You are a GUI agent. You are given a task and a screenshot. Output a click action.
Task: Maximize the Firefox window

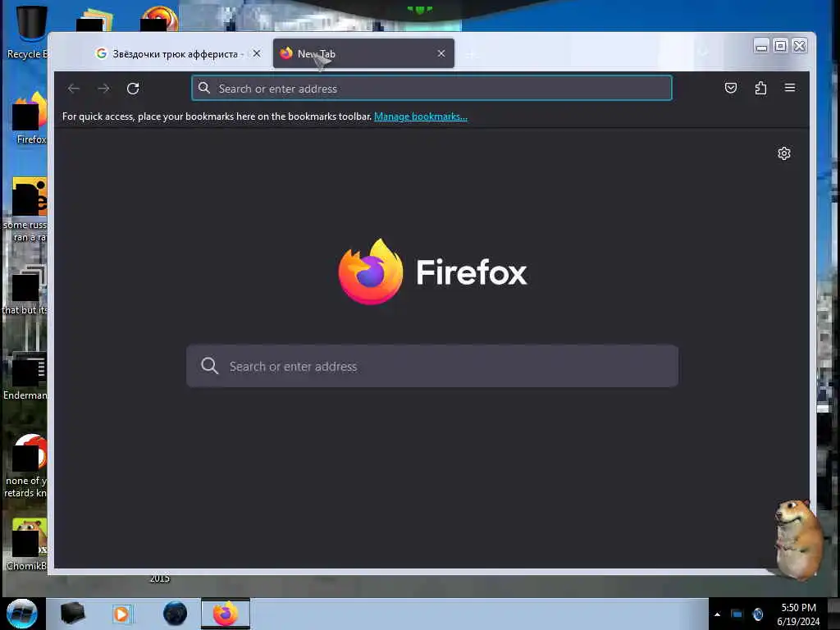(x=781, y=47)
